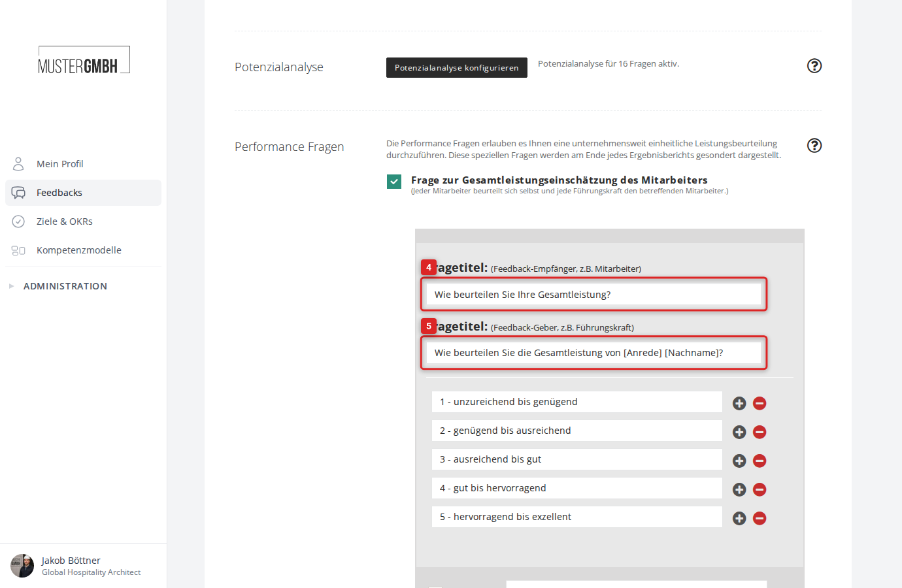902x588 pixels.
Task: Click the Kompetenzmodelle icon
Action: point(18,250)
